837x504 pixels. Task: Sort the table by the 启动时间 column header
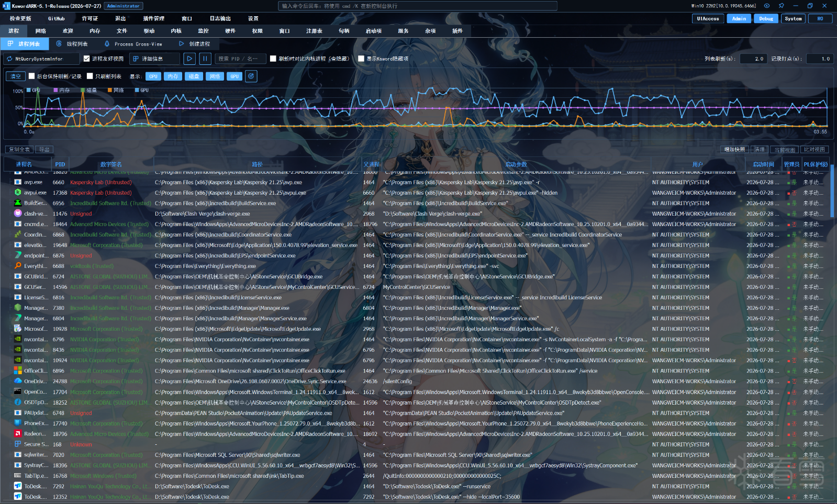pos(764,164)
